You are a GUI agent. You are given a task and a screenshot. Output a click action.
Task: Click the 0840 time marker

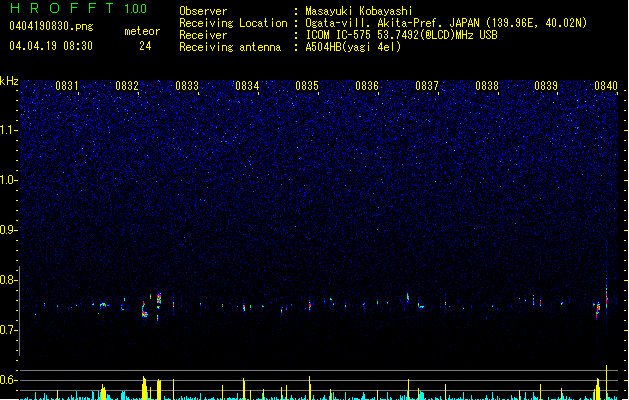click(x=606, y=86)
